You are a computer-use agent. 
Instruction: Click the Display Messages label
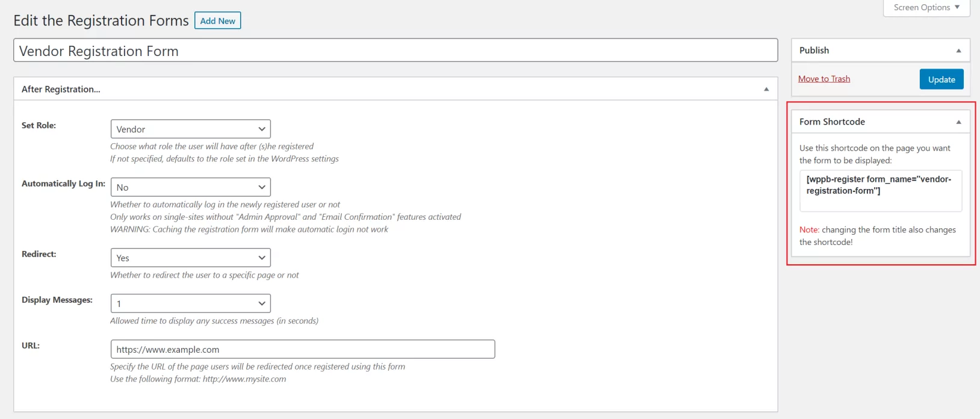tap(57, 300)
